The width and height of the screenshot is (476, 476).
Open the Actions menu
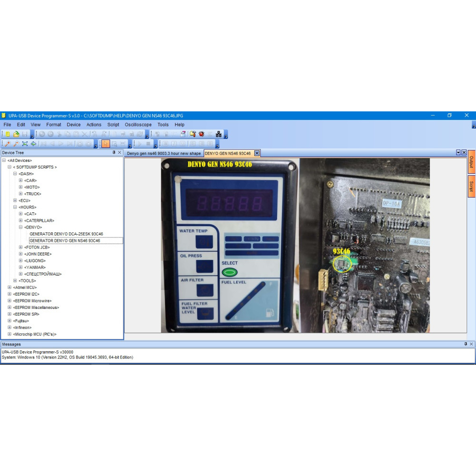point(94,124)
